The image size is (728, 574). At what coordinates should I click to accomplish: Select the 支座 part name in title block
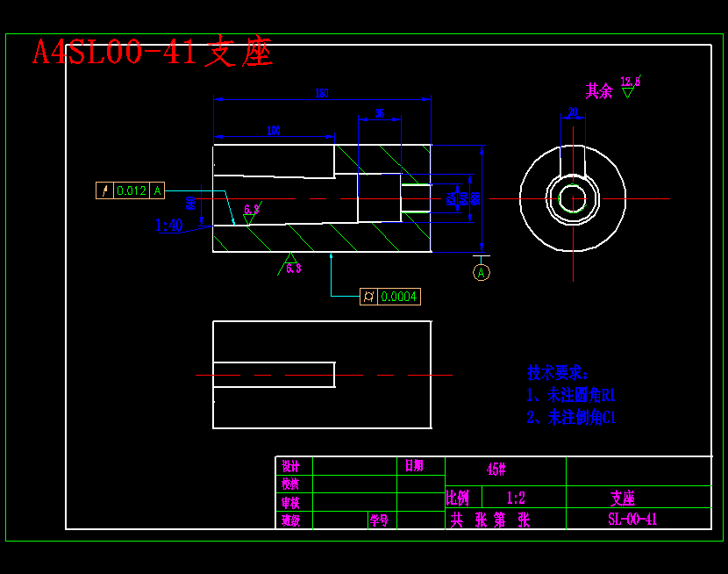[x=623, y=499]
